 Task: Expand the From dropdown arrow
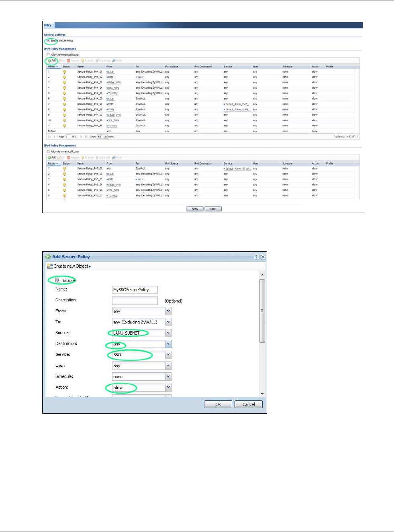point(168,311)
